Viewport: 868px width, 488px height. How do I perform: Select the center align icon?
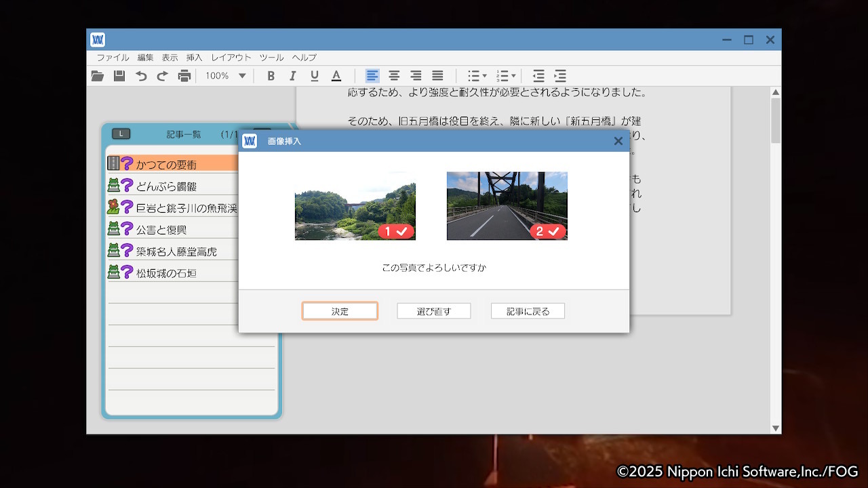(x=394, y=76)
